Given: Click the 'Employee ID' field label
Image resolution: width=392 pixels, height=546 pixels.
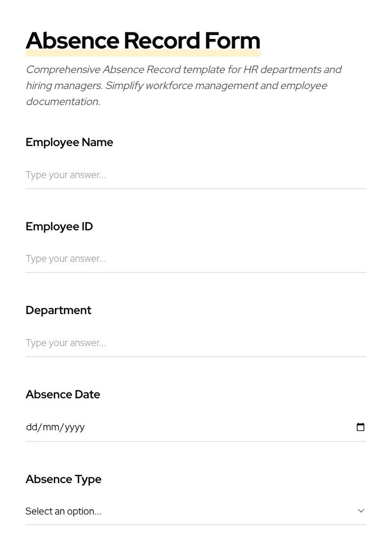Looking at the screenshot, I should point(59,227).
